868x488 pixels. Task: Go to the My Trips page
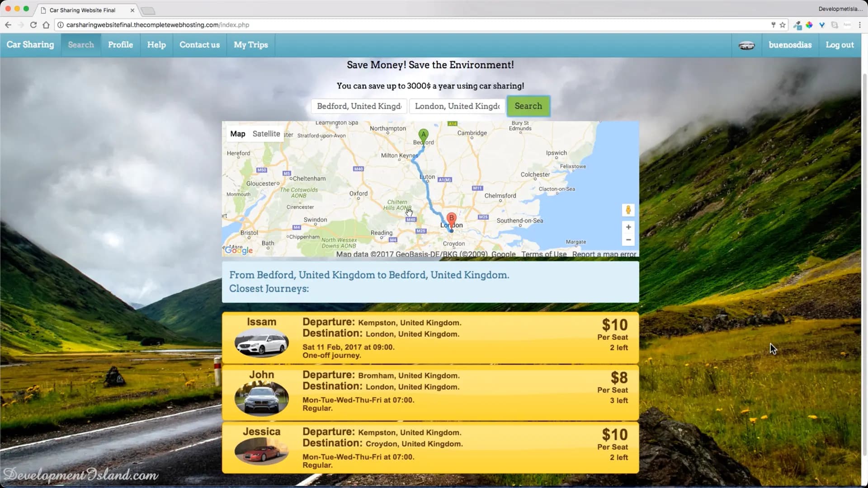point(250,45)
